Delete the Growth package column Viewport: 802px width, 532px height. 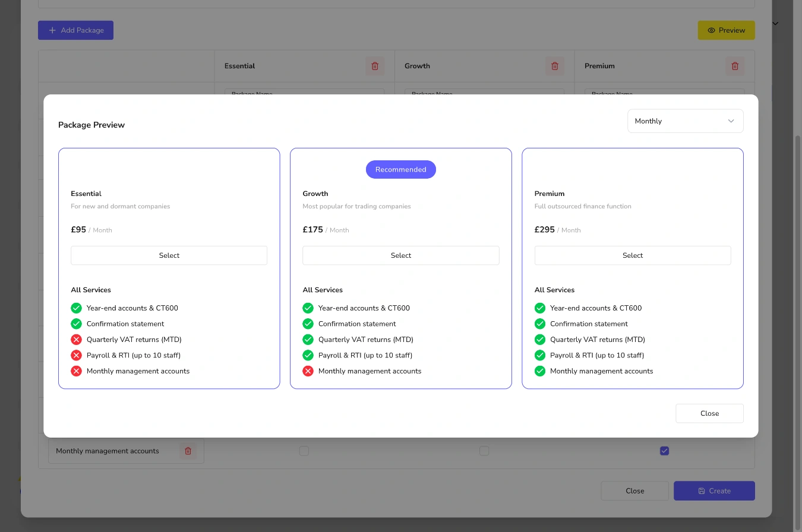pyautogui.click(x=555, y=66)
